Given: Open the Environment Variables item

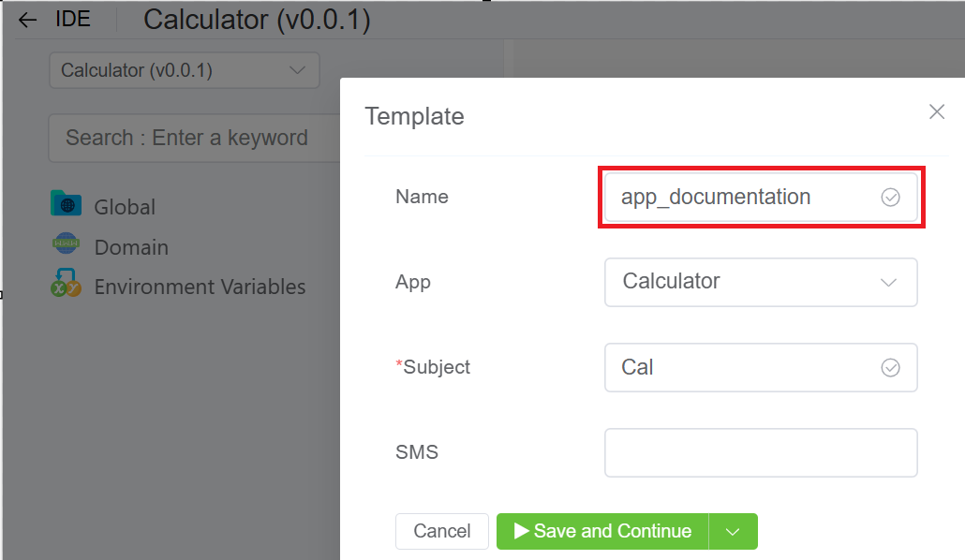Looking at the screenshot, I should (200, 287).
